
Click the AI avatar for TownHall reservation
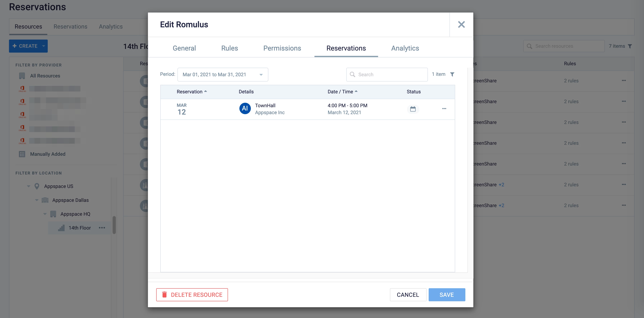coord(245,109)
